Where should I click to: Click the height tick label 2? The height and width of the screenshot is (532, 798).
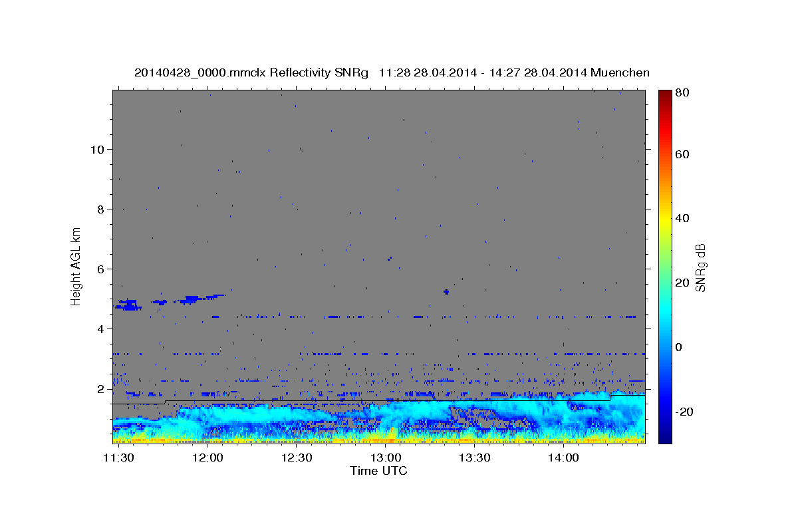click(101, 389)
